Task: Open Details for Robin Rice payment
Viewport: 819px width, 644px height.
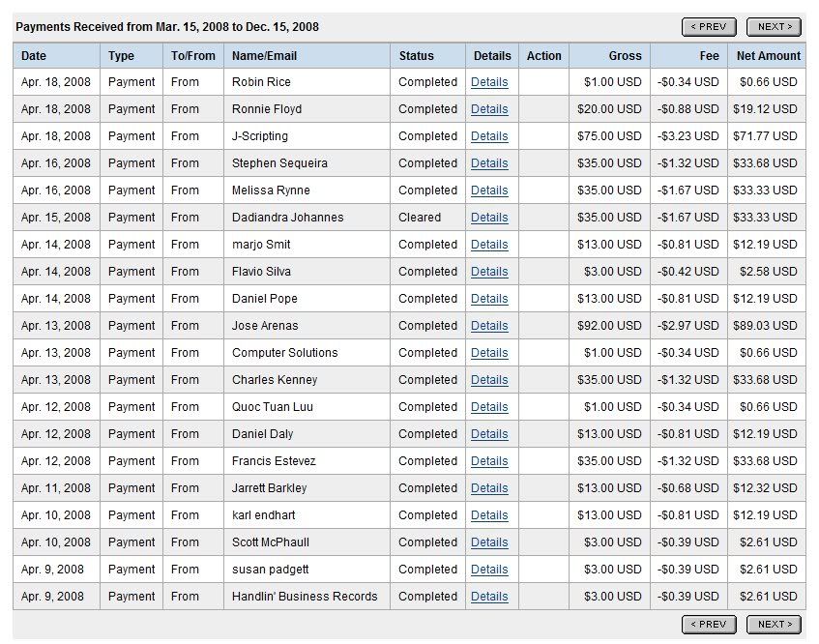Action: 489,82
